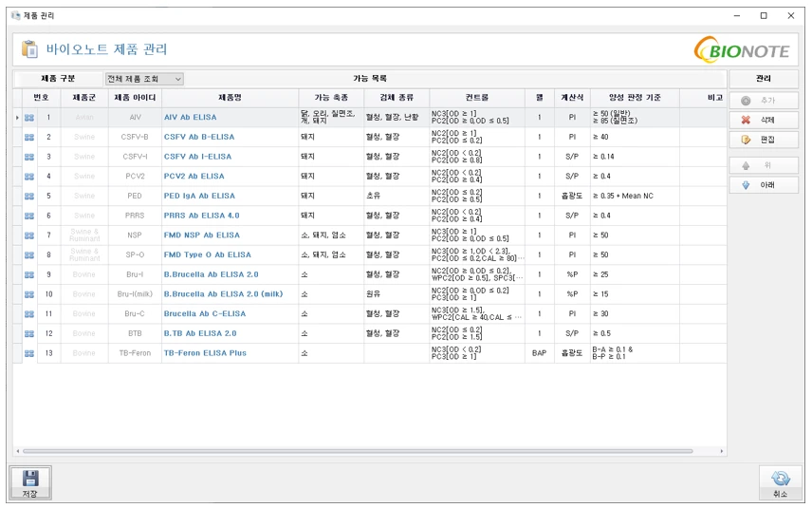Image resolution: width=812 pixels, height=508 pixels.
Task: Click the horizontal scrollbar thumb
Action: pos(358,451)
